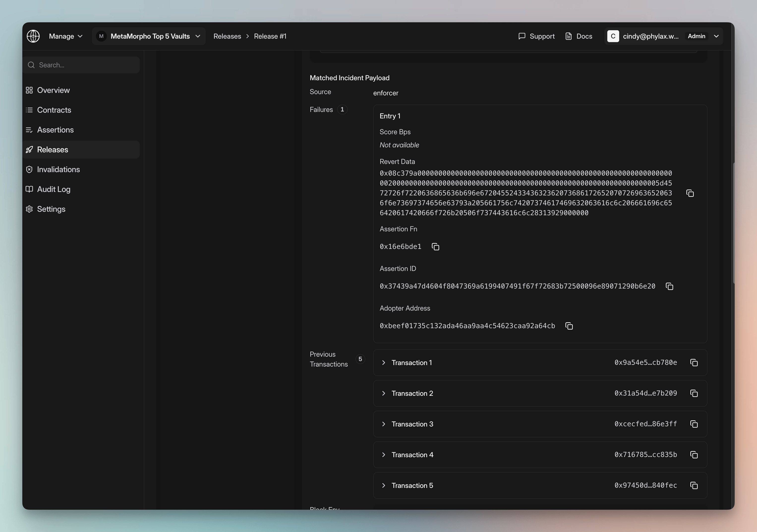This screenshot has height=532, width=757.
Task: Open Invalidations in sidebar
Action: [x=81, y=169]
